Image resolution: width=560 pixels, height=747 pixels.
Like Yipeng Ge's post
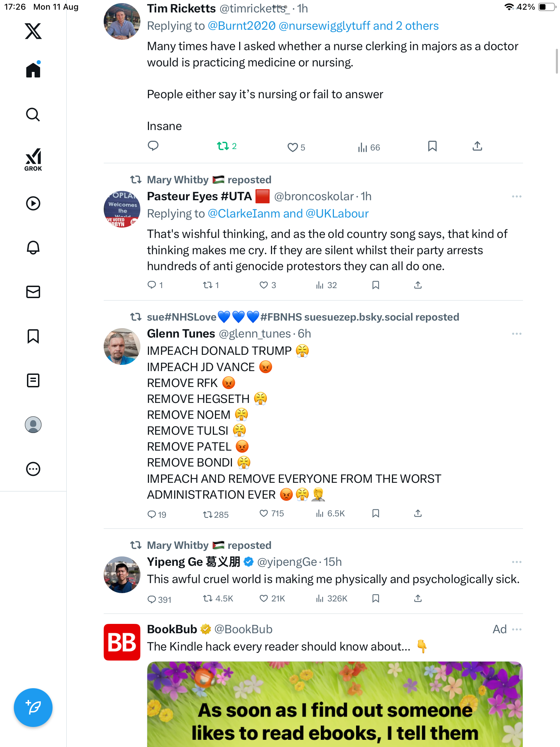264,599
